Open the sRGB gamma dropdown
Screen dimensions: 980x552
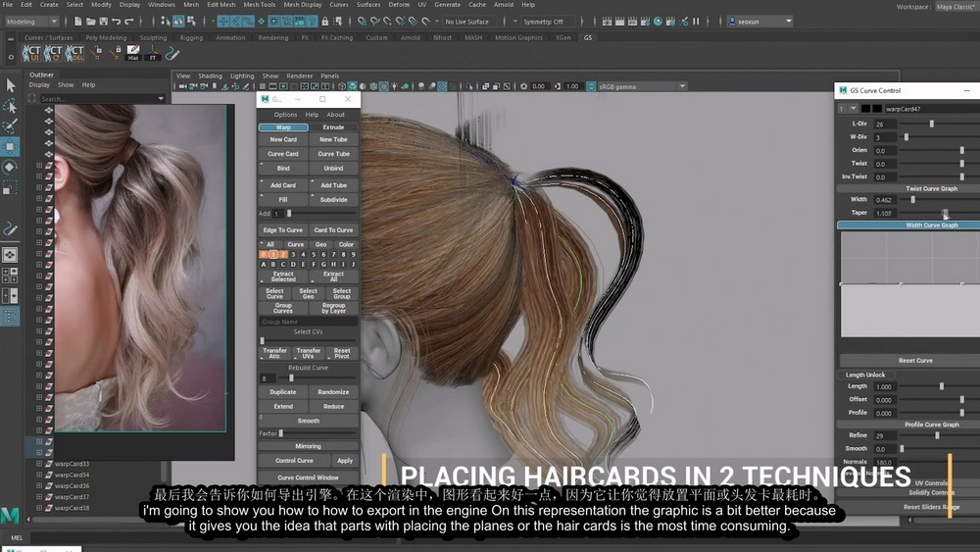point(642,86)
